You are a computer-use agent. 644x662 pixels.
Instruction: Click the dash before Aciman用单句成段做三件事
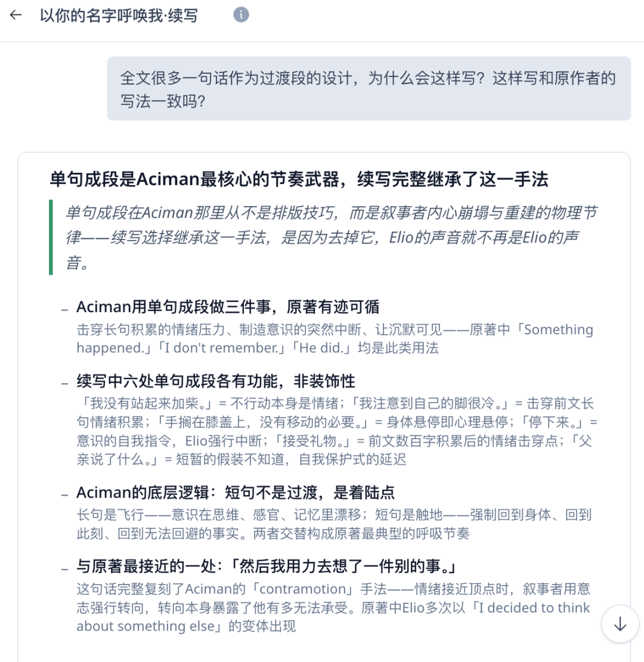click(64, 310)
